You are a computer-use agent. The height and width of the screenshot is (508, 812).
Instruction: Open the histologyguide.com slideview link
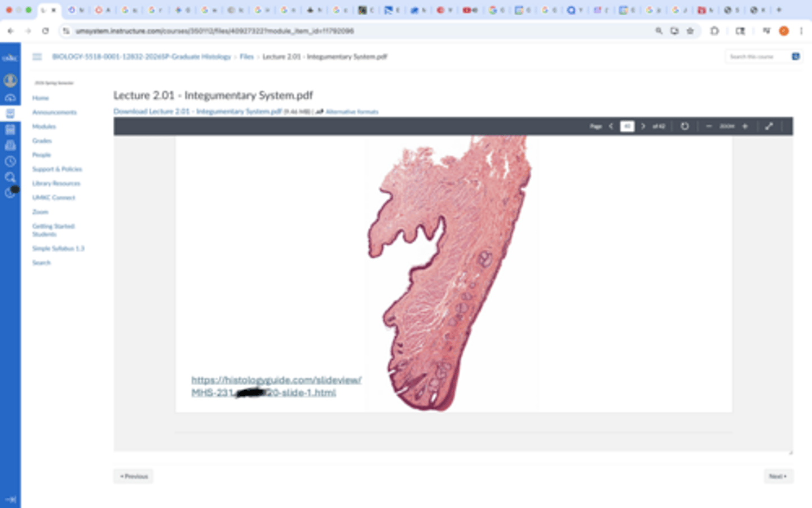pos(276,386)
